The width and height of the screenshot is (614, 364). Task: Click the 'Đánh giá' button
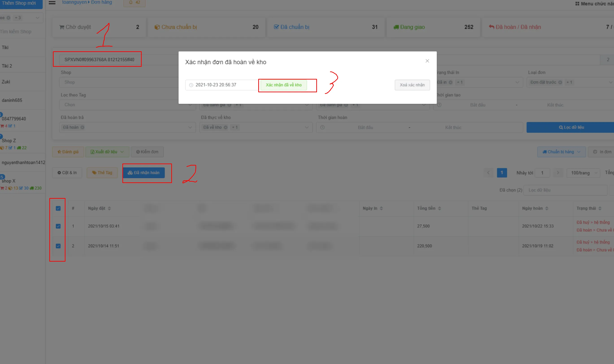(x=68, y=152)
